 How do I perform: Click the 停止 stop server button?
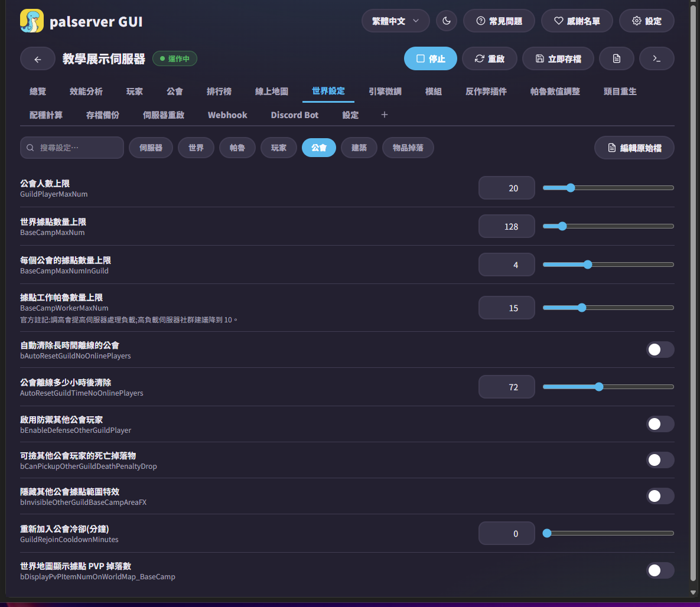click(x=431, y=58)
